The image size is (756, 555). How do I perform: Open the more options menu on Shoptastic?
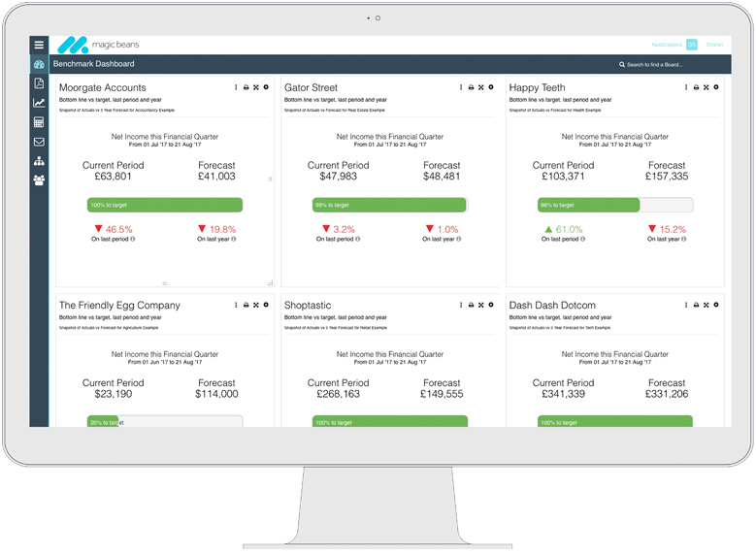click(x=461, y=306)
